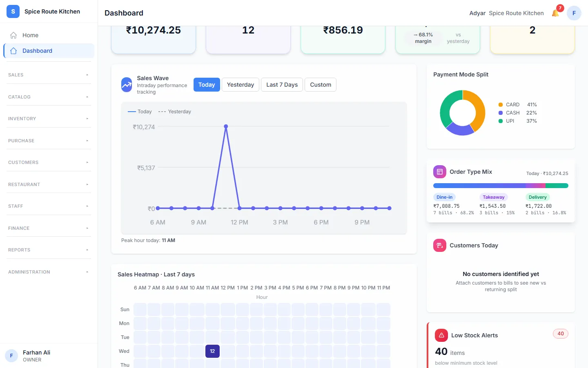Open the Dashboard menu item

49,51
